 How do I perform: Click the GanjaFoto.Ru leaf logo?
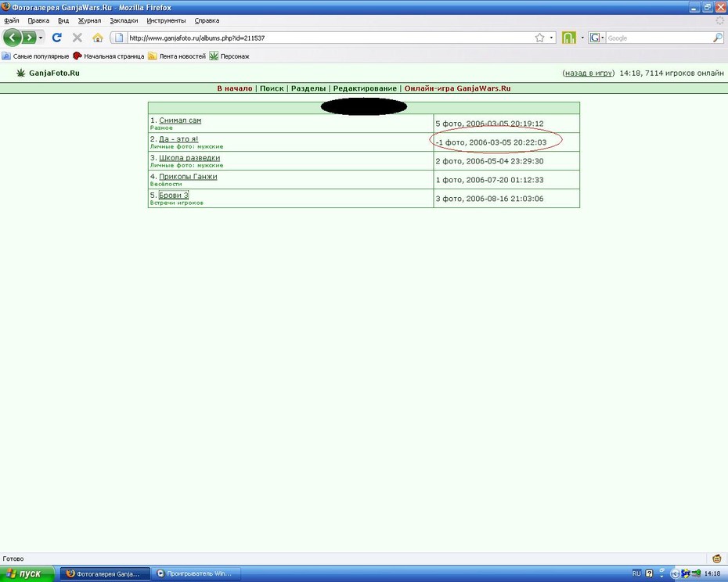pyautogui.click(x=20, y=73)
